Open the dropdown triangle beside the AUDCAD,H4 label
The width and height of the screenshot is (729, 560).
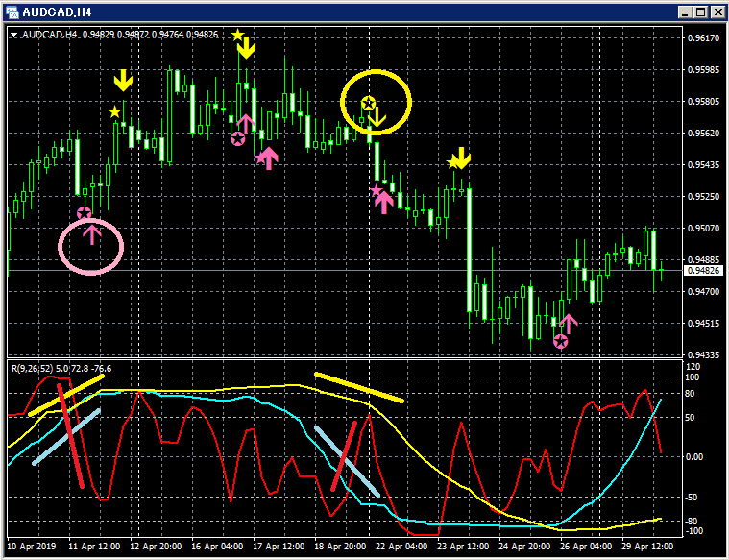[14, 35]
